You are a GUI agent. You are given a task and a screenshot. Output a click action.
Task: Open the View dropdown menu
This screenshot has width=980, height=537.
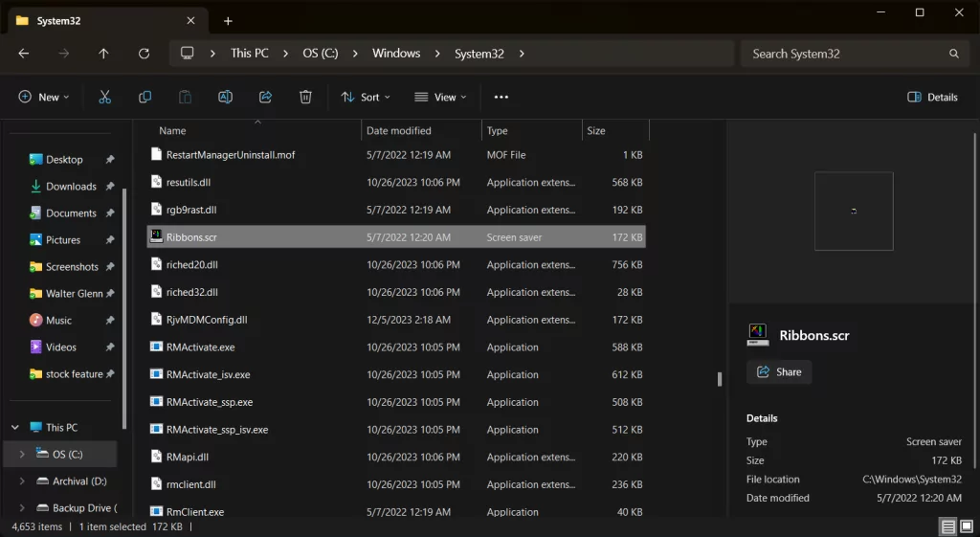click(440, 97)
